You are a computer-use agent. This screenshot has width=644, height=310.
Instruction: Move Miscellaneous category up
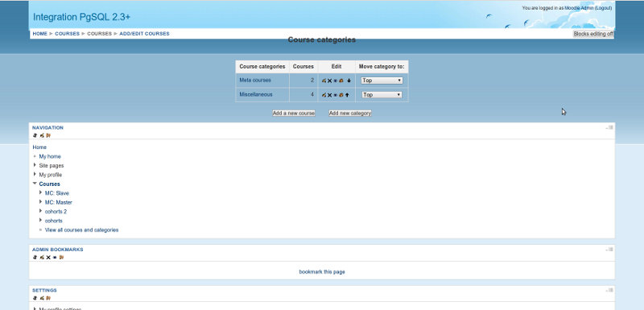tap(347, 95)
